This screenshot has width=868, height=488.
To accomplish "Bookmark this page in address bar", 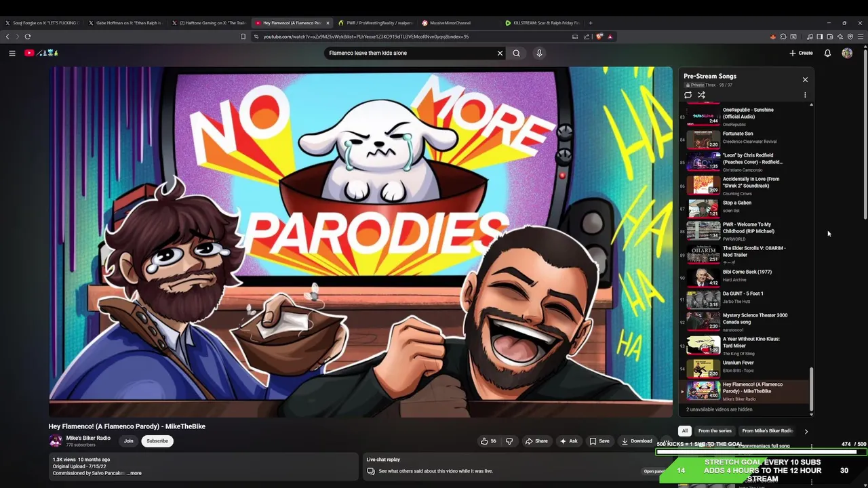I will (x=243, y=37).
